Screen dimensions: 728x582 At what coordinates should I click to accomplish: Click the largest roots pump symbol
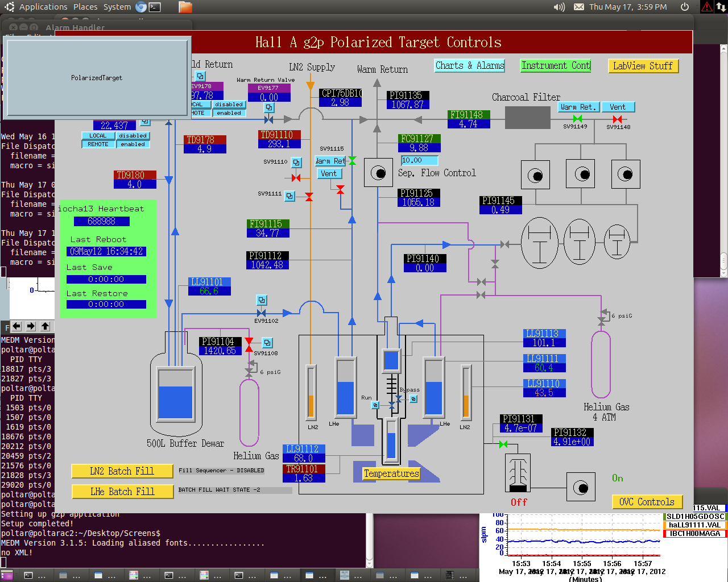(x=540, y=243)
